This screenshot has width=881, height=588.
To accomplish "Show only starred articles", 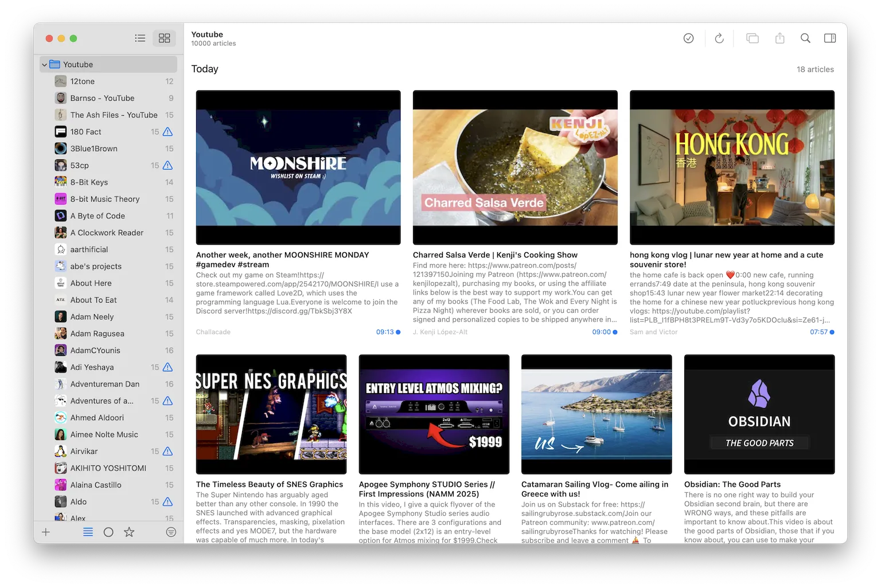I will click(x=129, y=532).
